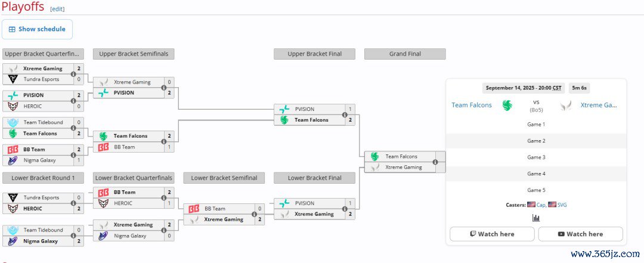The image size is (644, 263).
Task: Click Xtreme Gaming's score 2 in Lower Bracket Final
Action: pyautogui.click(x=350, y=214)
